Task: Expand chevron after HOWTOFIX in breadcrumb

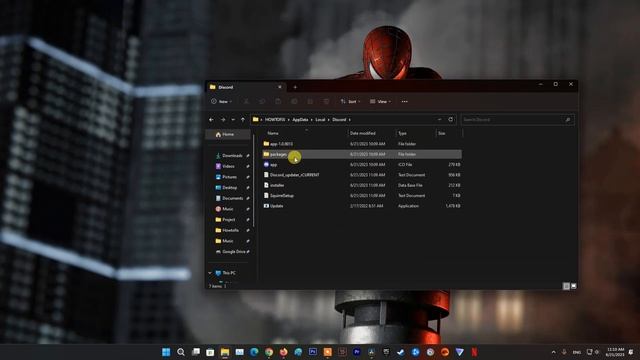Action: point(289,120)
